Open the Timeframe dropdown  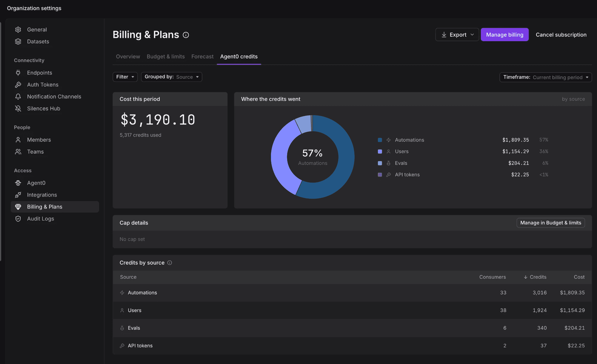tap(546, 77)
